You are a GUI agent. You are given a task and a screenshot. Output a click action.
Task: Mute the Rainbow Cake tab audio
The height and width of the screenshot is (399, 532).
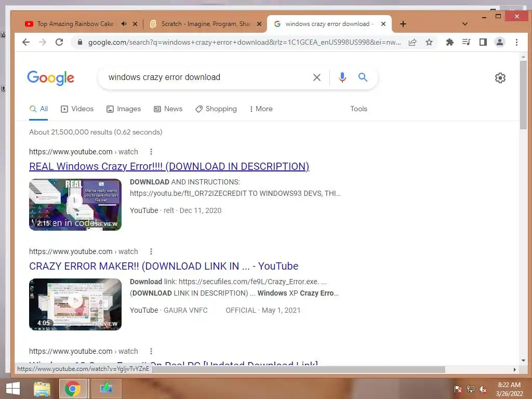(x=124, y=24)
